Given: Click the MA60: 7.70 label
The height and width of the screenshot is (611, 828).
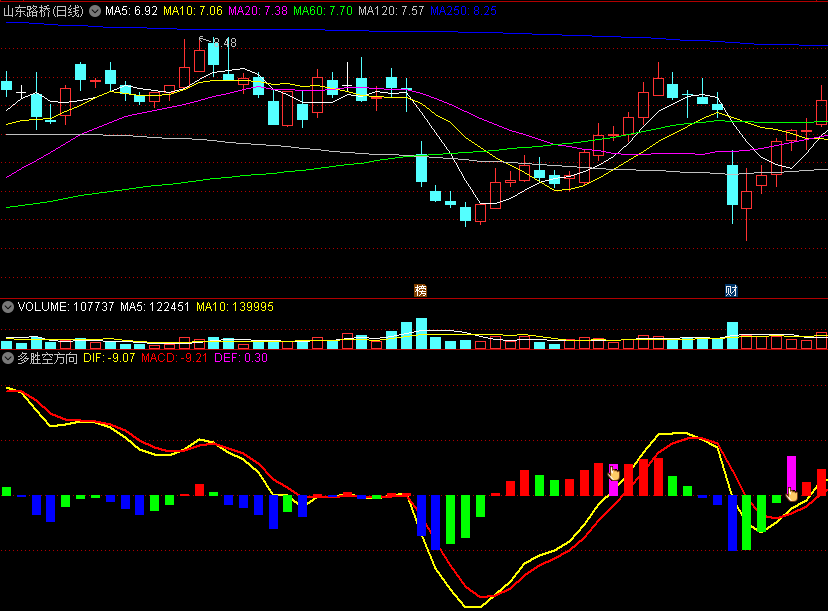Looking at the screenshot, I should click(323, 11).
